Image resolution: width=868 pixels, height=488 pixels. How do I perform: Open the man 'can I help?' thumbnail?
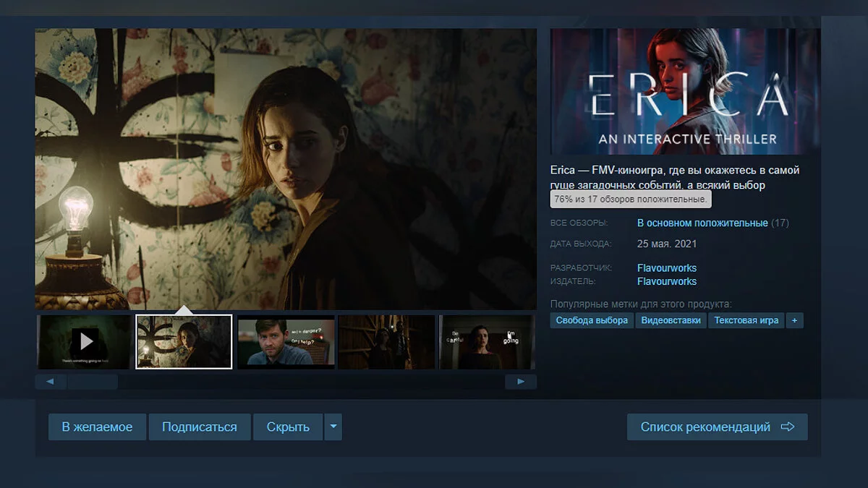(x=286, y=341)
